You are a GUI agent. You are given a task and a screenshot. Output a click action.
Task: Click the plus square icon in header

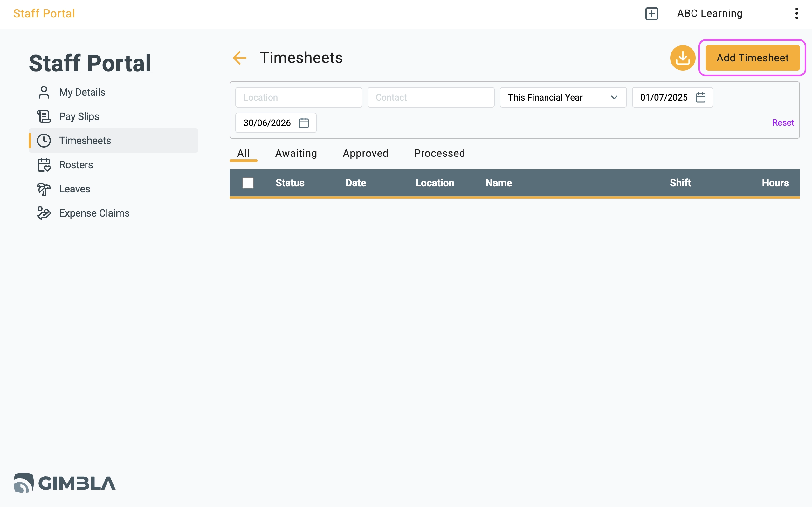[651, 14]
